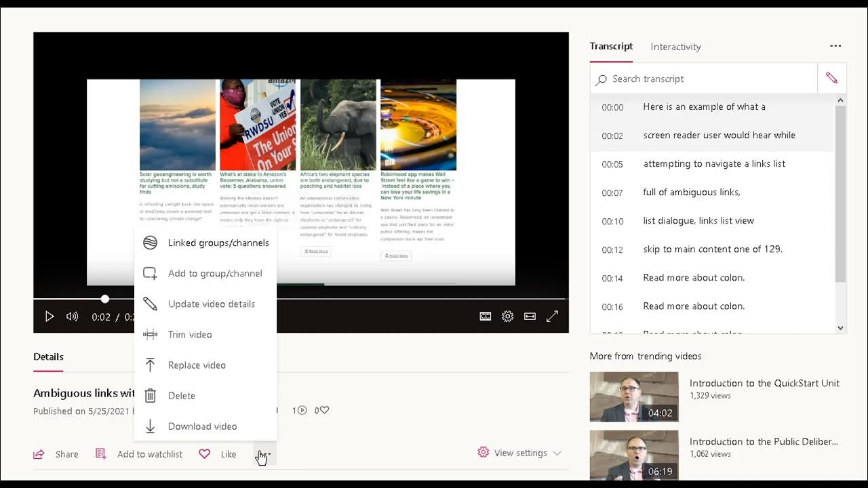Select Download video from the context menu
The height and width of the screenshot is (488, 868).
point(202,426)
